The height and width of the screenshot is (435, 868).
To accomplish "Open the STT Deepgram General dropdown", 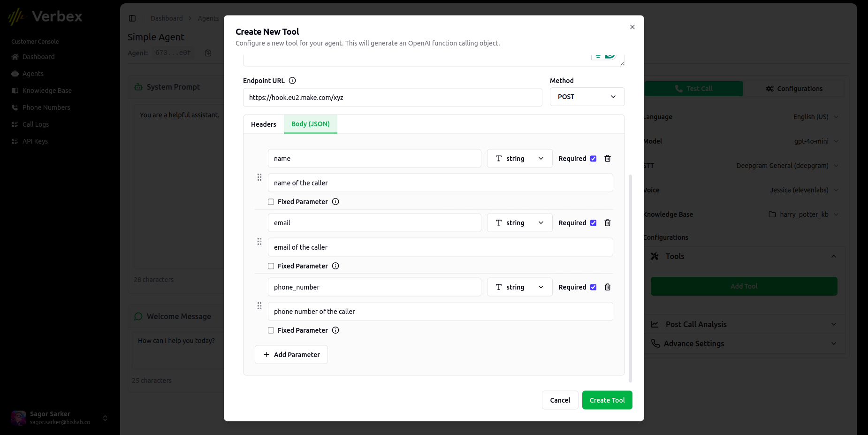I will 787,166.
